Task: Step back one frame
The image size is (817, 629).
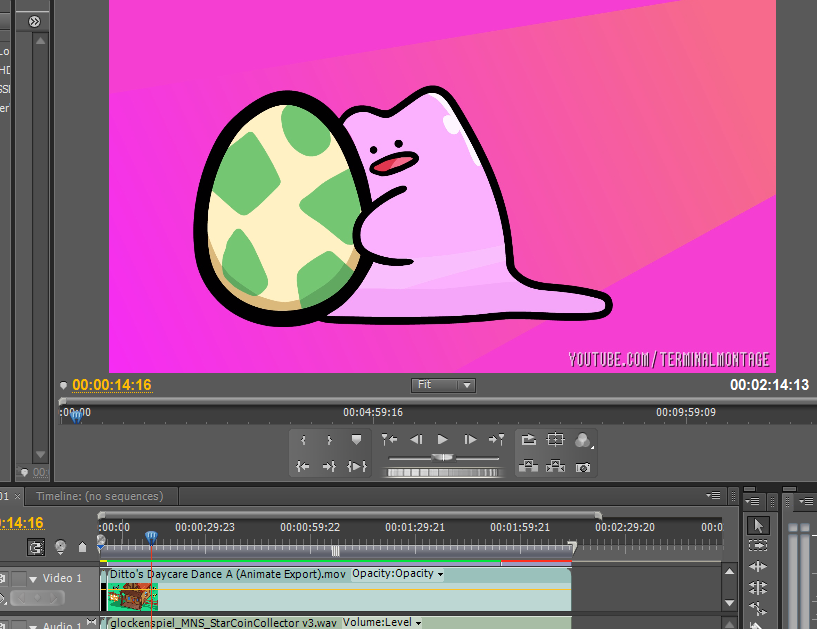Action: (x=416, y=440)
